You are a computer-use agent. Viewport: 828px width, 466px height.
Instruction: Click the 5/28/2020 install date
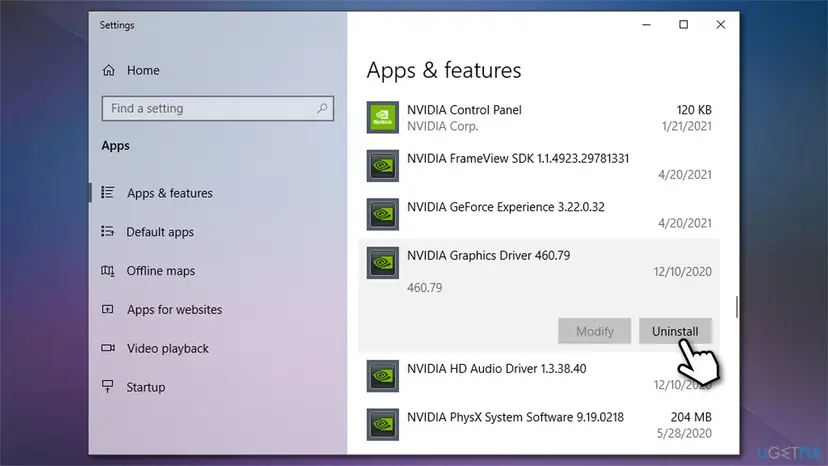[684, 434]
